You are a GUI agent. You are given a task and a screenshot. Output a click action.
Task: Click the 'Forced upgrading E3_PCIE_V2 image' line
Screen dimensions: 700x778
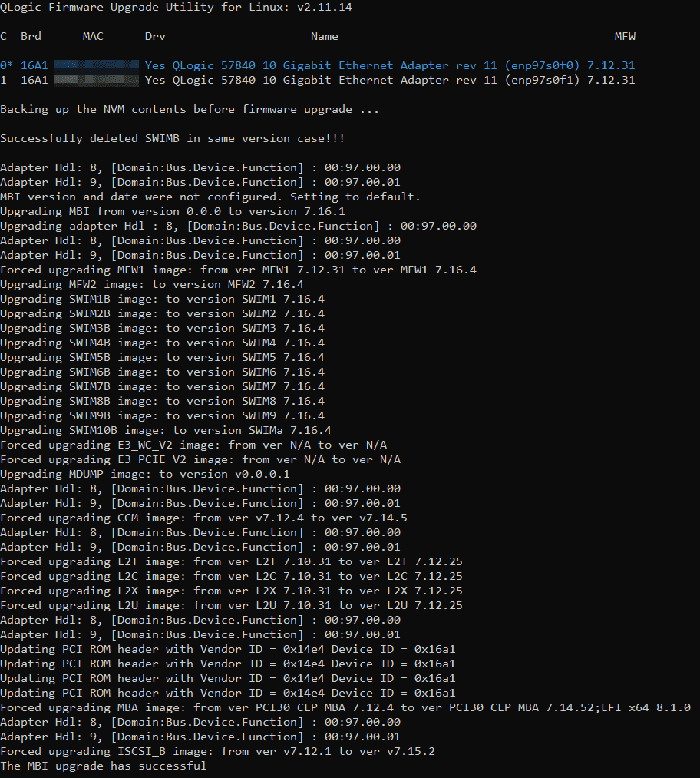coord(200,459)
